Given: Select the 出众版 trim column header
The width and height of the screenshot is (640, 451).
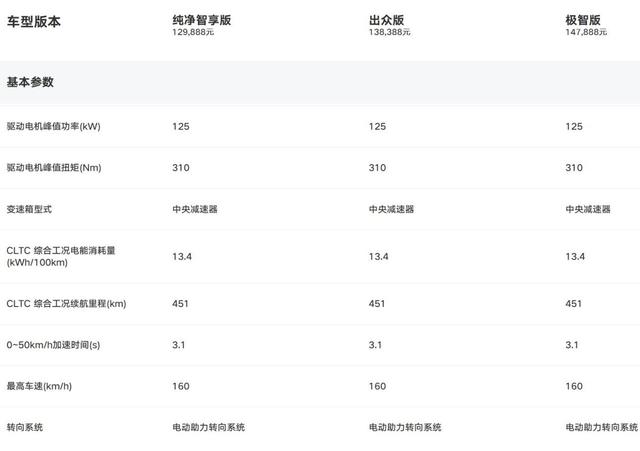Looking at the screenshot, I should pos(387,20).
